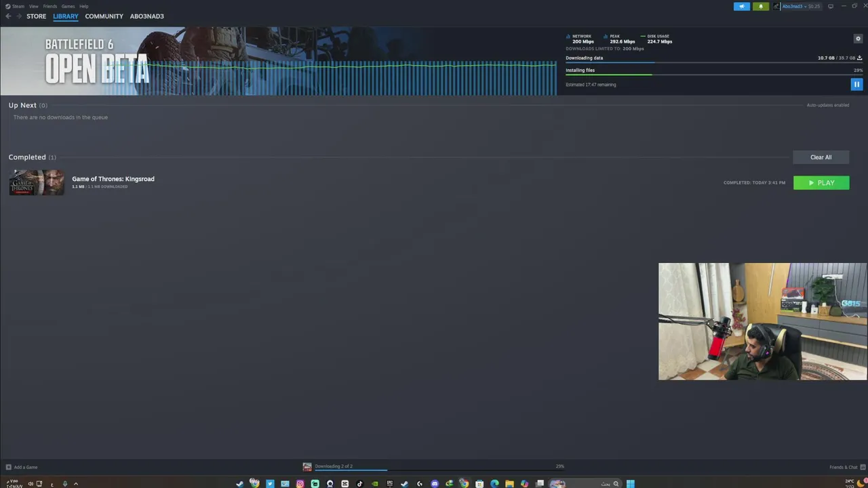The image size is (868, 488).
Task: Click the Network 200 Mbps stat
Action: pos(580,39)
